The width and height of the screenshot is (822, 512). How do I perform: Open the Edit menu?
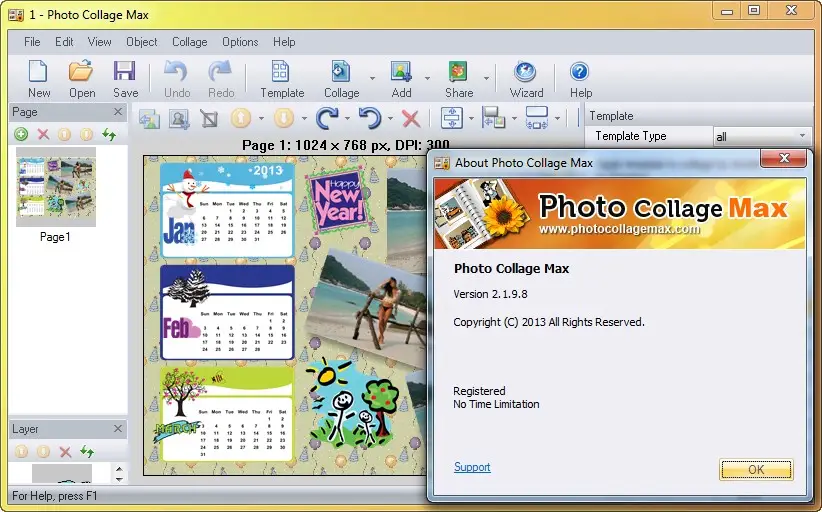(x=64, y=42)
